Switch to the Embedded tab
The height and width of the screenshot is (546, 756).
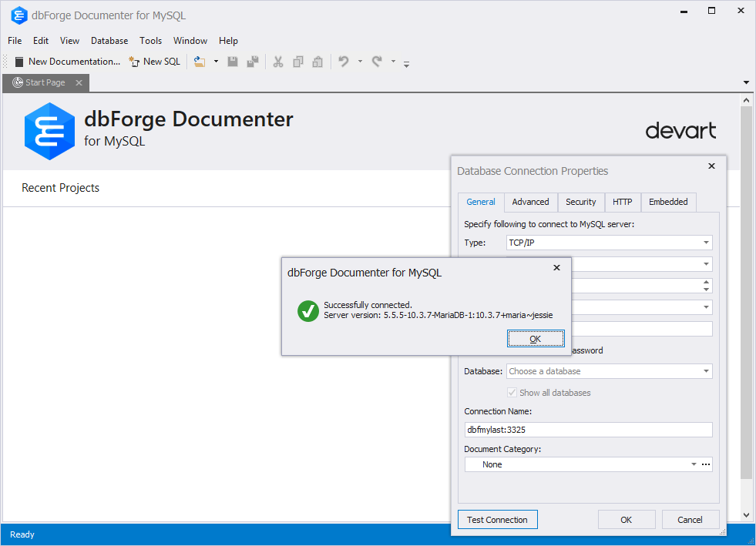click(x=668, y=202)
